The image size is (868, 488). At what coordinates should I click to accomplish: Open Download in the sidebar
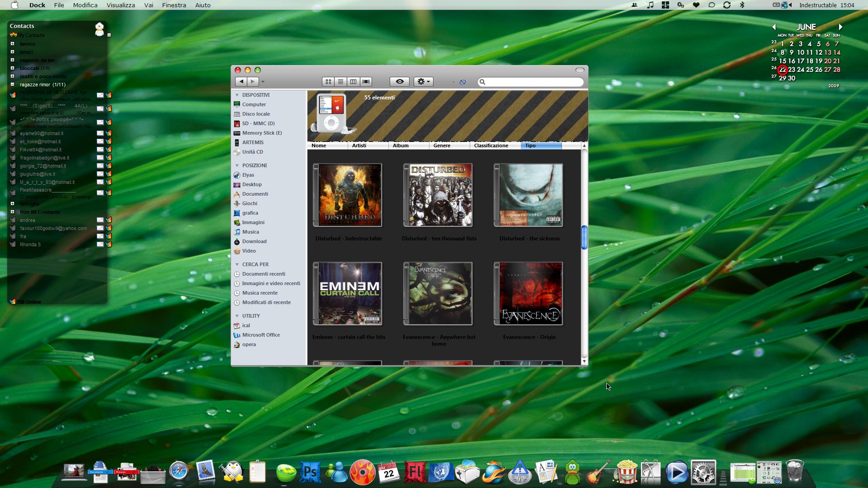pyautogui.click(x=254, y=241)
